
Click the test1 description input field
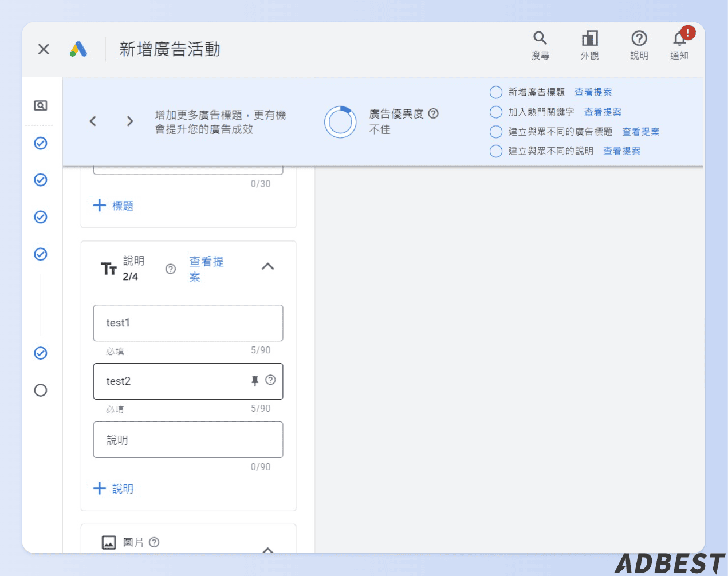point(188,322)
